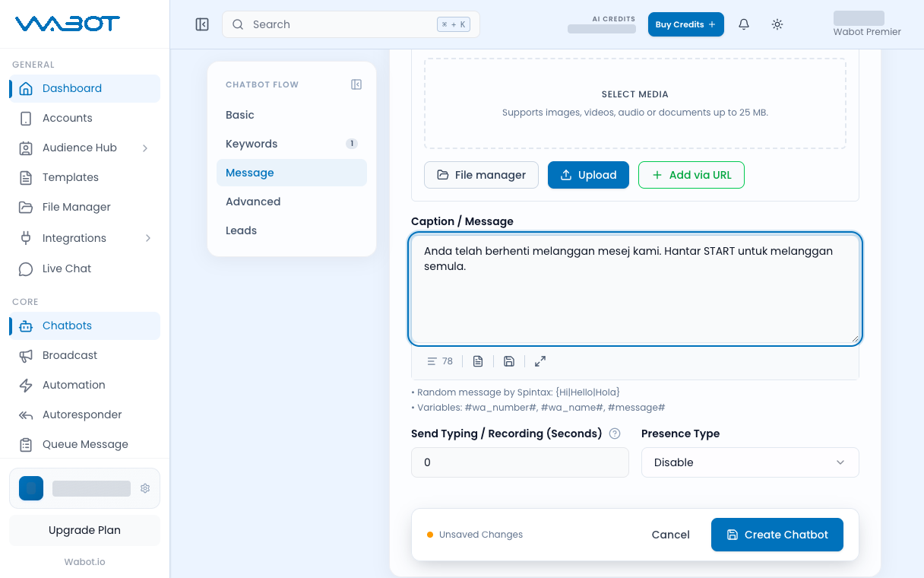Open help tooltip for Send Typing
Viewport: 924px width, 578px height.
pos(615,433)
